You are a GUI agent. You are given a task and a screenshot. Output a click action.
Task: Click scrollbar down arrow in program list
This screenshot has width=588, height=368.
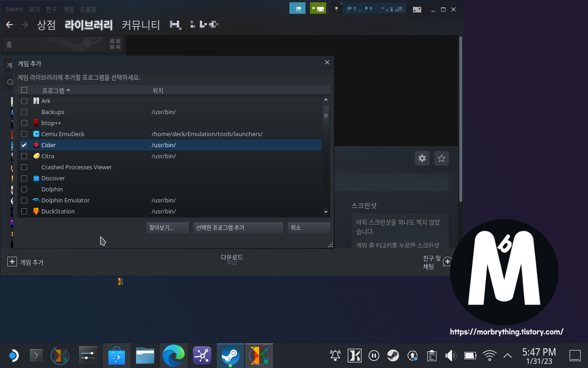pos(326,212)
